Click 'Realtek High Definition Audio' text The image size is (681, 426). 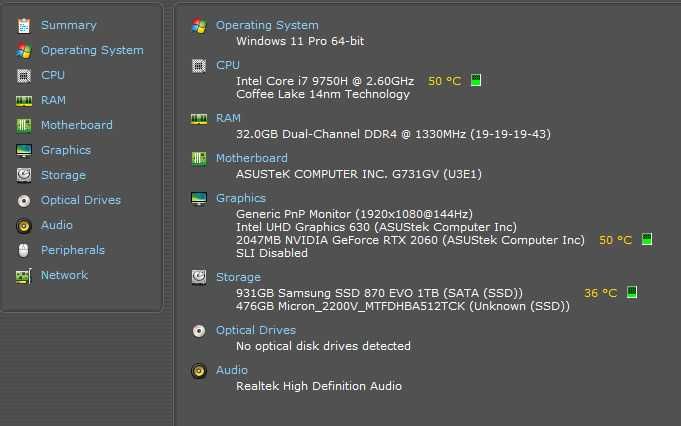[x=319, y=386]
